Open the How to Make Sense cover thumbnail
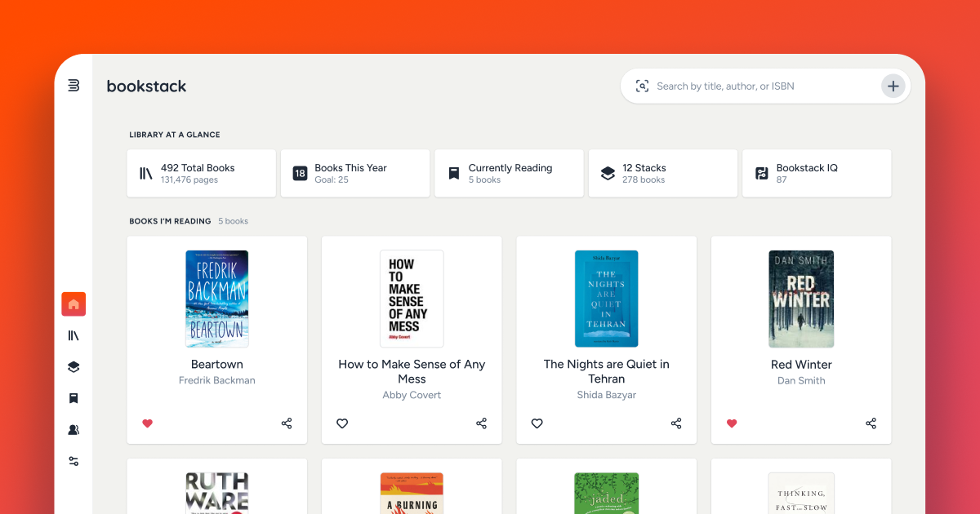Image resolution: width=980 pixels, height=514 pixels. click(412, 299)
